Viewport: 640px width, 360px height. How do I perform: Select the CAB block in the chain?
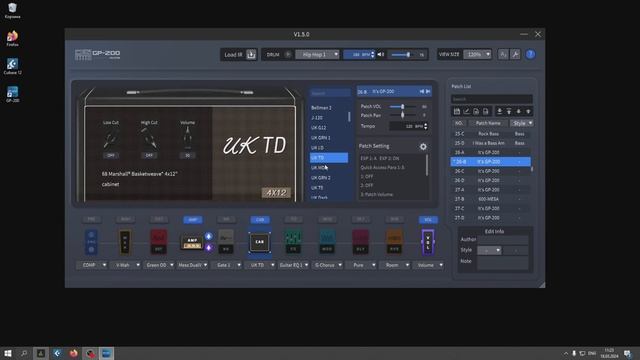point(260,242)
